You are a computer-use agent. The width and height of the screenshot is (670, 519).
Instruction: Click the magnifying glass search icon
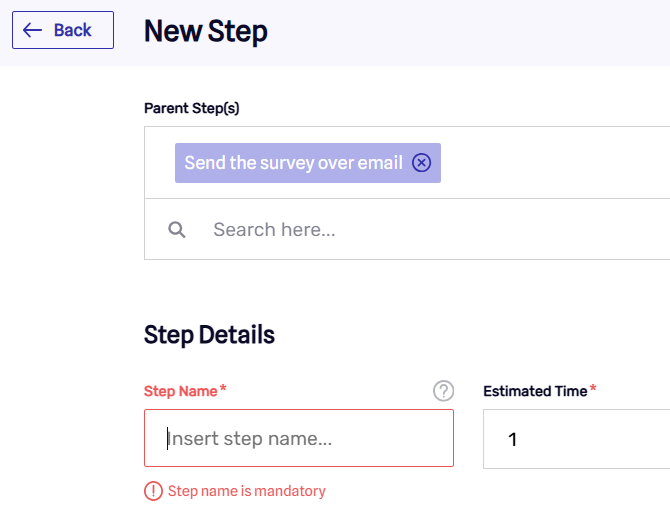[176, 229]
